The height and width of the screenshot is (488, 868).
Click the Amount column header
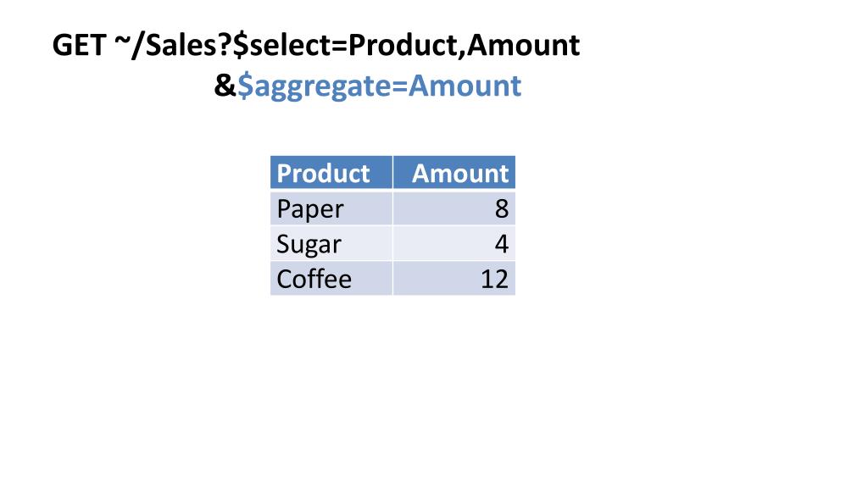(x=454, y=173)
